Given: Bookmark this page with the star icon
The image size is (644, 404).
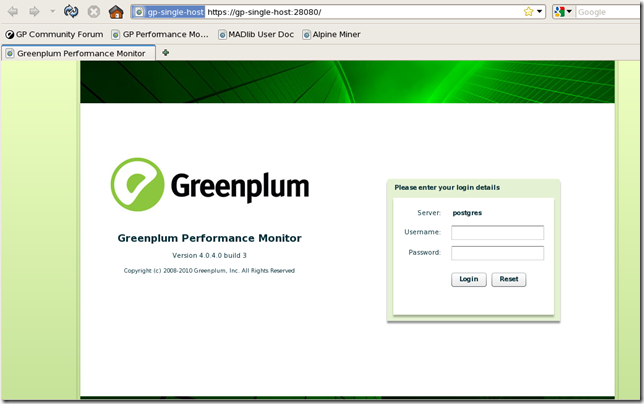Looking at the screenshot, I should click(529, 12).
